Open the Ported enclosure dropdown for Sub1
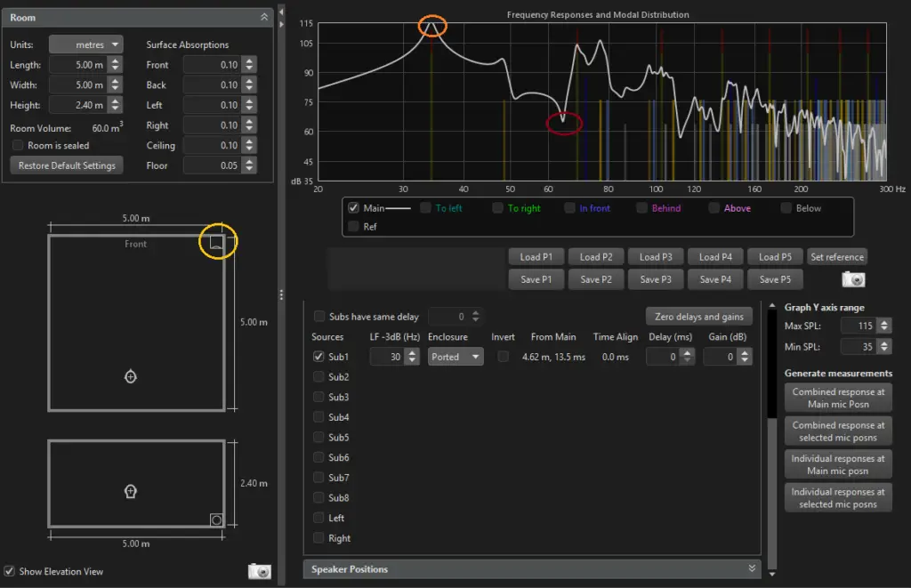Viewport: 911px width, 588px height. tap(455, 356)
